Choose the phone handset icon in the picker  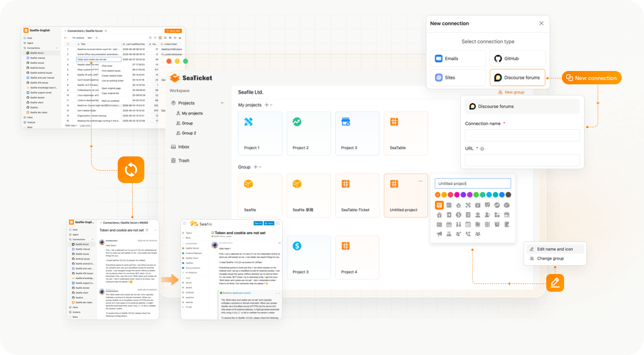(468, 234)
